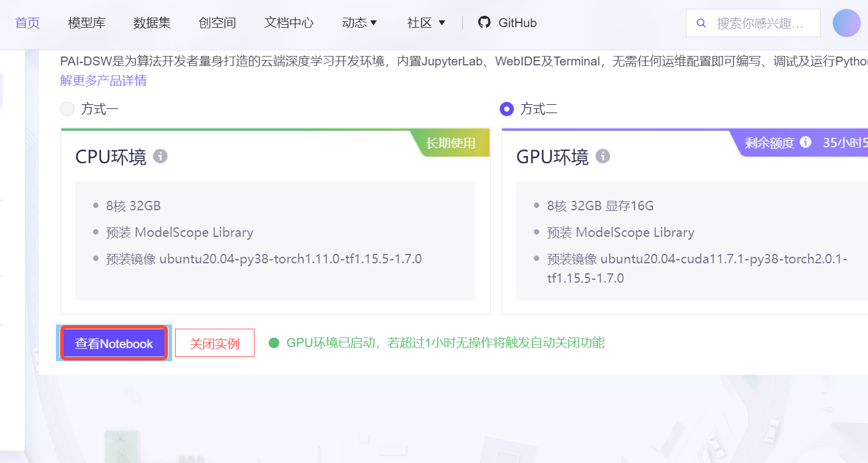Click the 长期使用 badge on CPU card

(x=450, y=143)
